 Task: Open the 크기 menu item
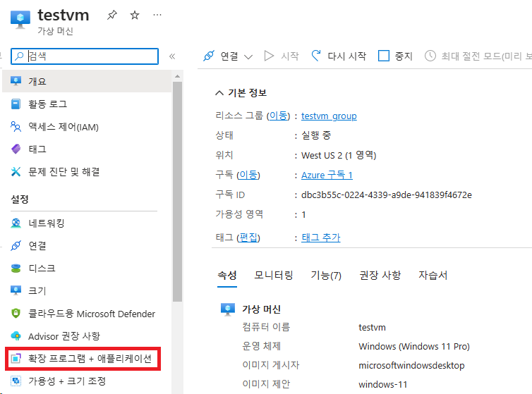[37, 290]
